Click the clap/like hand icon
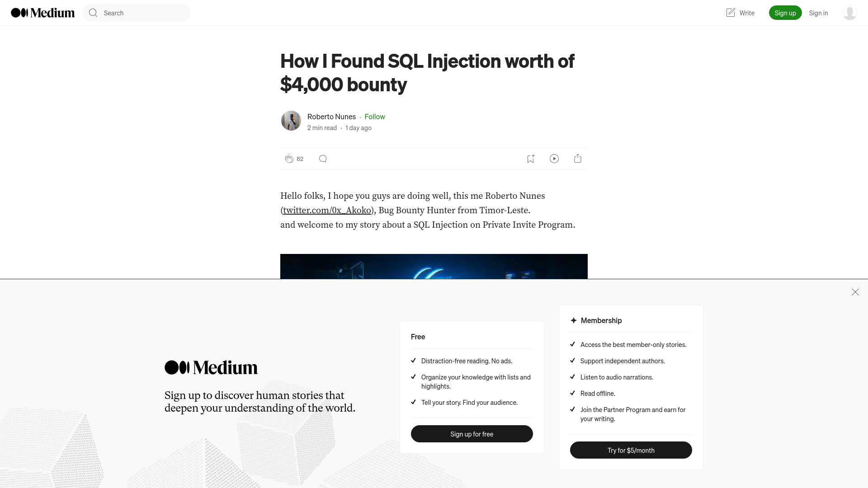This screenshot has width=868, height=488. [288, 158]
